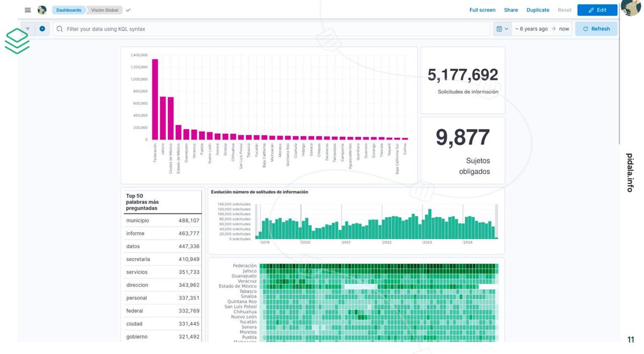Open the space avatar next to Dashboards
This screenshot has width=644, height=354.
point(42,10)
